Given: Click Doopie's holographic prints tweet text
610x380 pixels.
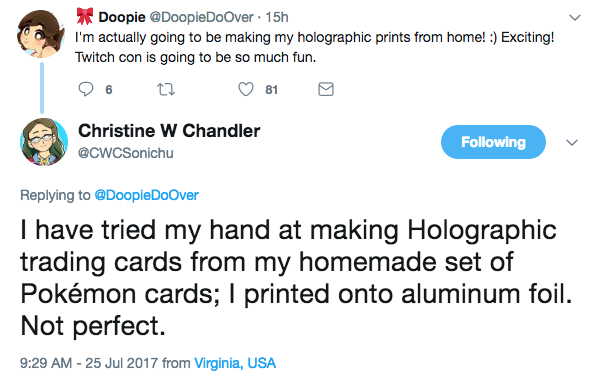Looking at the screenshot, I should [314, 47].
